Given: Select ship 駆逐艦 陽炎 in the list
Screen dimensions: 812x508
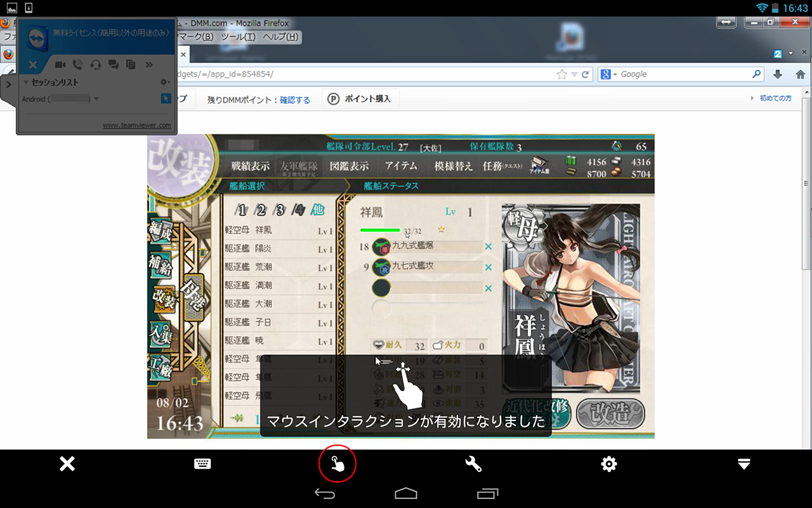Looking at the screenshot, I should tap(279, 249).
